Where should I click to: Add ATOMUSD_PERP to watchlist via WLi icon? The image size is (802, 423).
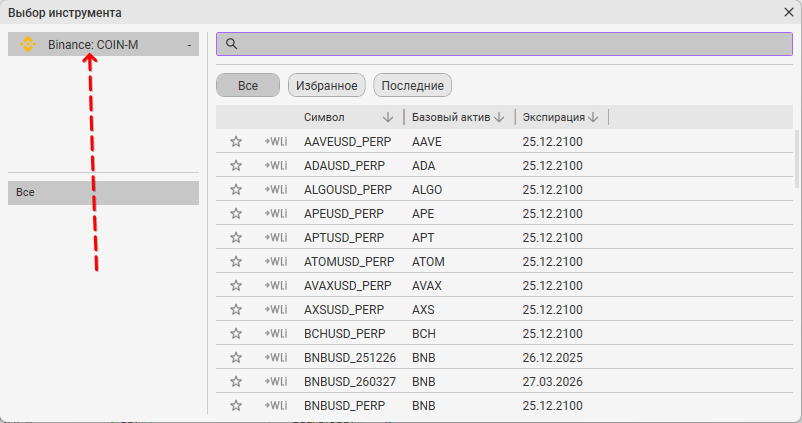coord(276,262)
